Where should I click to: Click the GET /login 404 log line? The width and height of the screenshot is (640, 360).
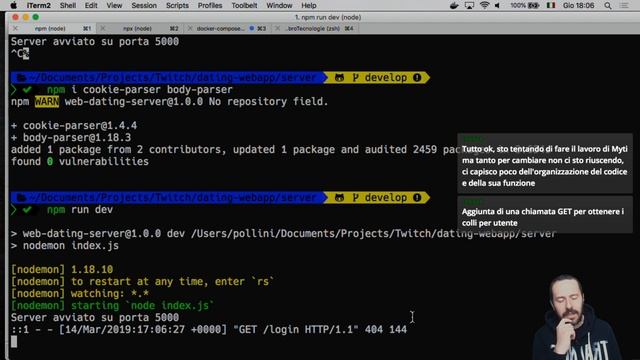coord(209,329)
